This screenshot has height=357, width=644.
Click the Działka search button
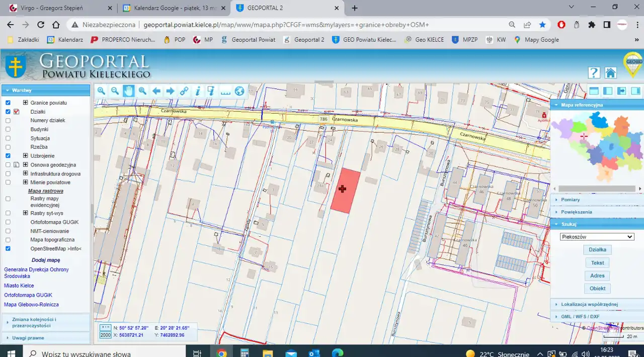click(x=597, y=249)
